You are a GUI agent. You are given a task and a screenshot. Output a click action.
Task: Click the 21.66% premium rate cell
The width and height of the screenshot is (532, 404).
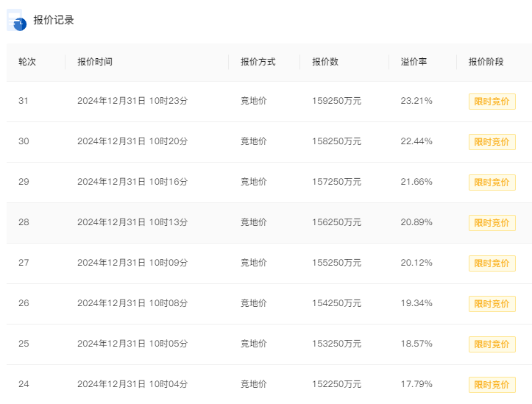coord(416,182)
